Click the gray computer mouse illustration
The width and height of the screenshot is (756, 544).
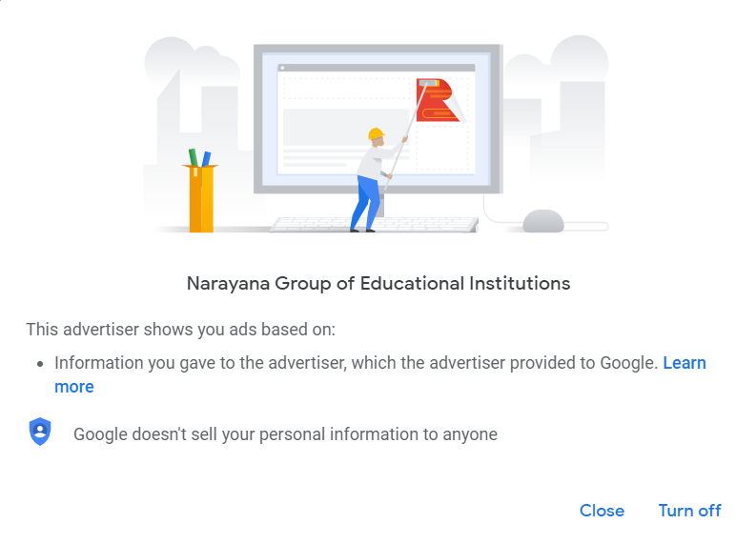(x=543, y=221)
